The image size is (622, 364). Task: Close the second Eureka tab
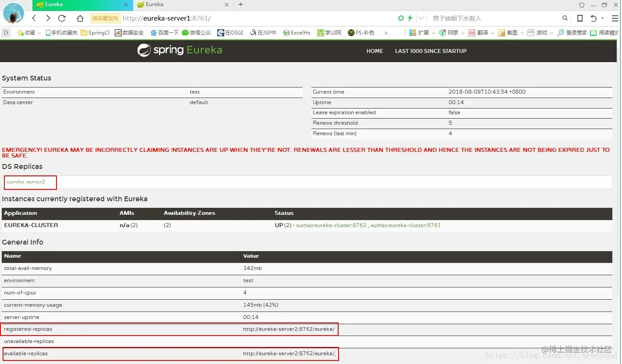coord(227,5)
